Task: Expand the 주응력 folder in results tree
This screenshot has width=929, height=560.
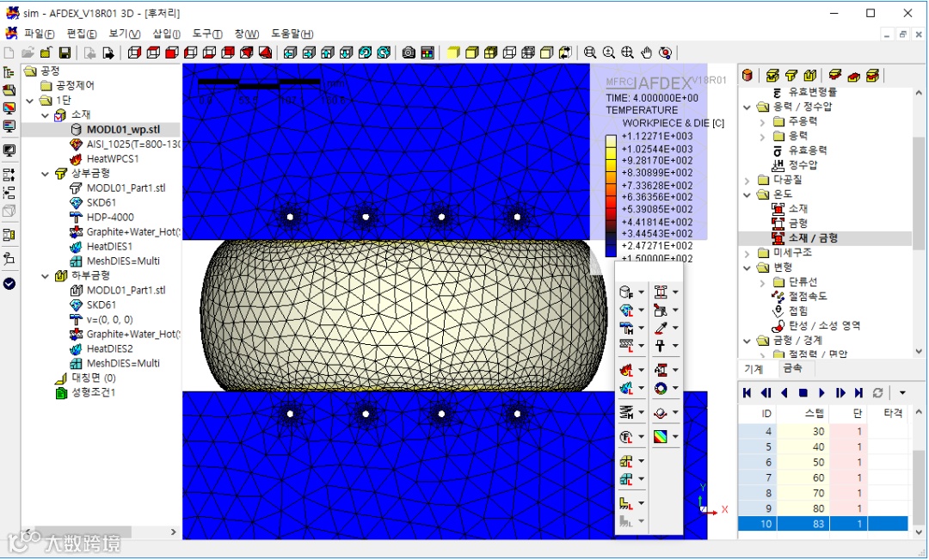Action: click(x=762, y=122)
